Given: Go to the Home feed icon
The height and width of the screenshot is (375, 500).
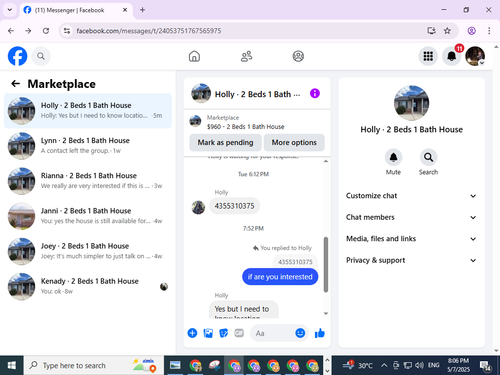Looking at the screenshot, I should point(194,56).
